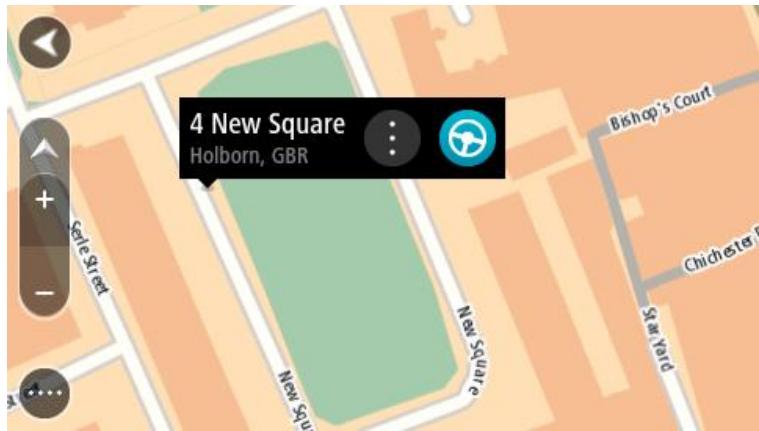759x431 pixels.
Task: Tap the Serle Street label
Action: tap(90, 258)
